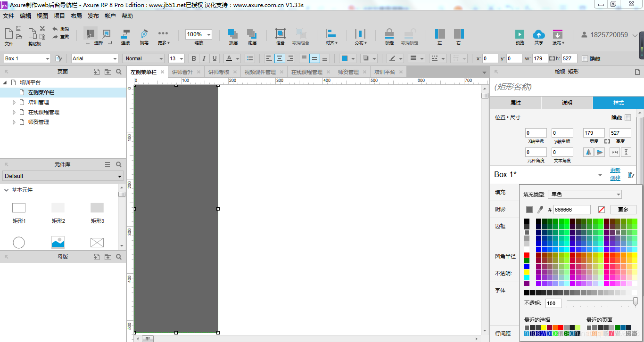Screen dimensions: 644x342
Task: Collapse the 基本元件 section
Action: tap(6, 190)
